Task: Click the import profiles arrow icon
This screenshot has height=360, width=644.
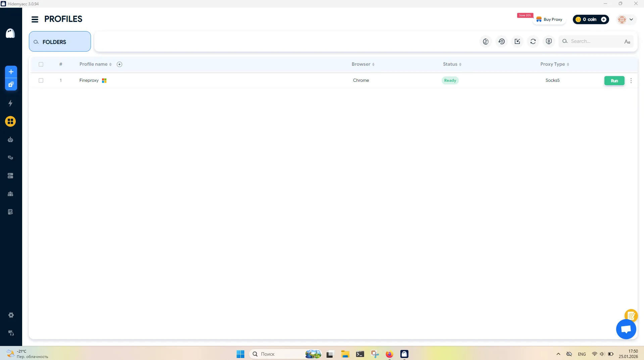Action: coord(517,42)
